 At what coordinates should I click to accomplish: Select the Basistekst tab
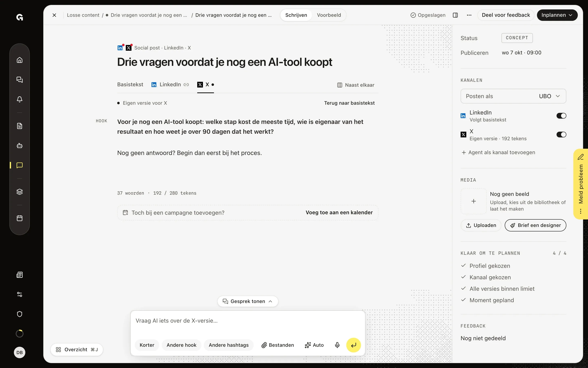click(130, 84)
